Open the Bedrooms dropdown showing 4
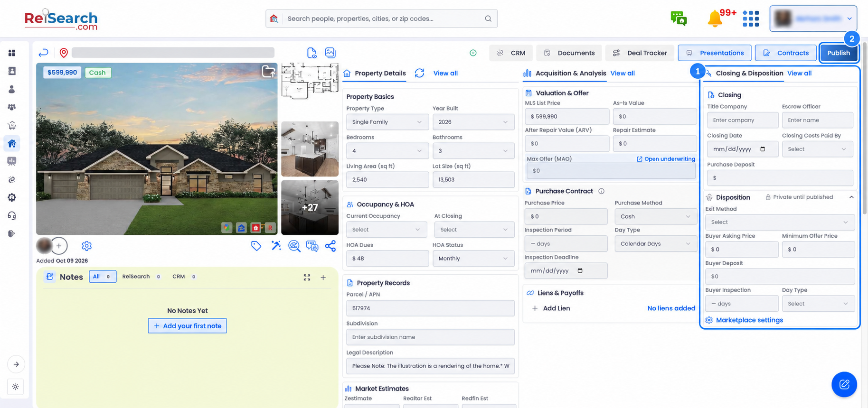868x408 pixels. tap(387, 151)
